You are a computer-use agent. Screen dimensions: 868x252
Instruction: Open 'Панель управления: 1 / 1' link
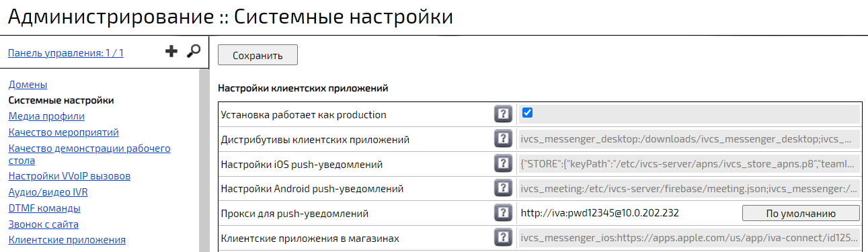(66, 52)
